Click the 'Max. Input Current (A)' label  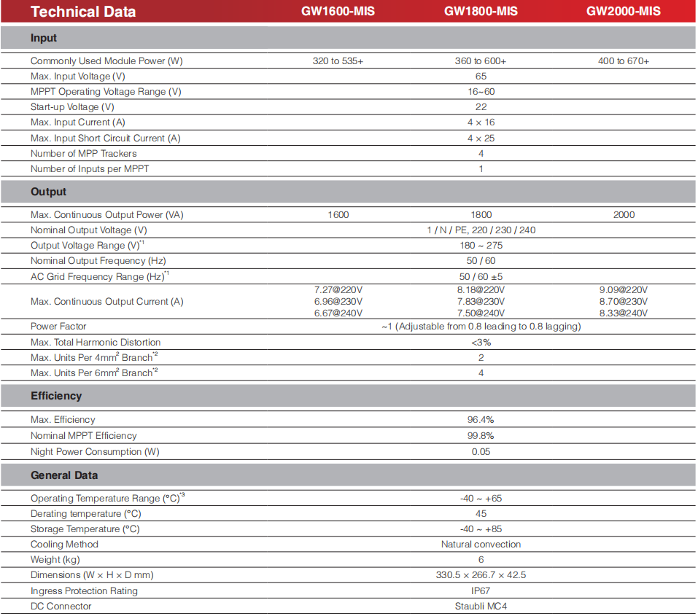pyautogui.click(x=78, y=122)
